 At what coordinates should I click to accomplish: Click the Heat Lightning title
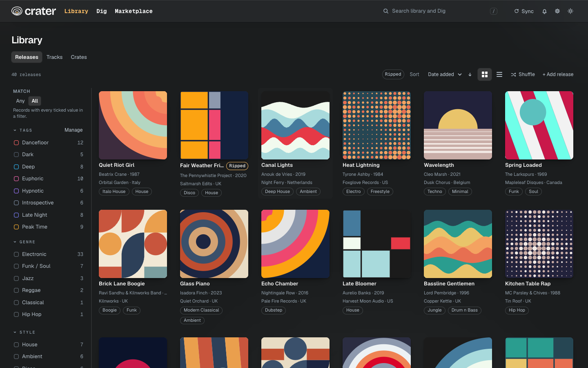(x=361, y=165)
